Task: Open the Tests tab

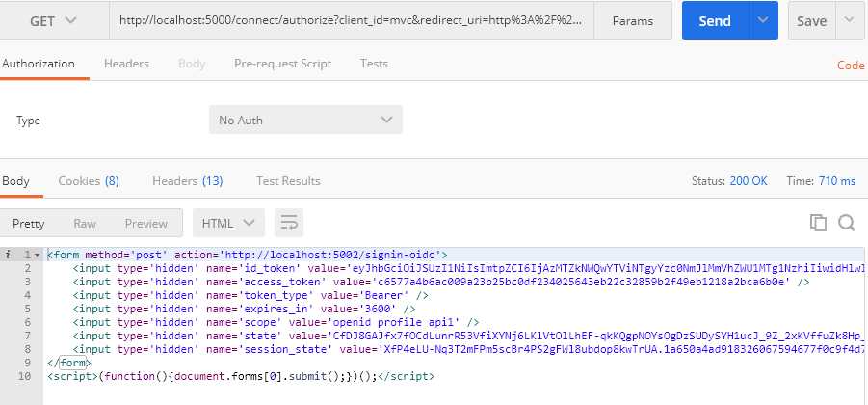Action: [x=374, y=64]
